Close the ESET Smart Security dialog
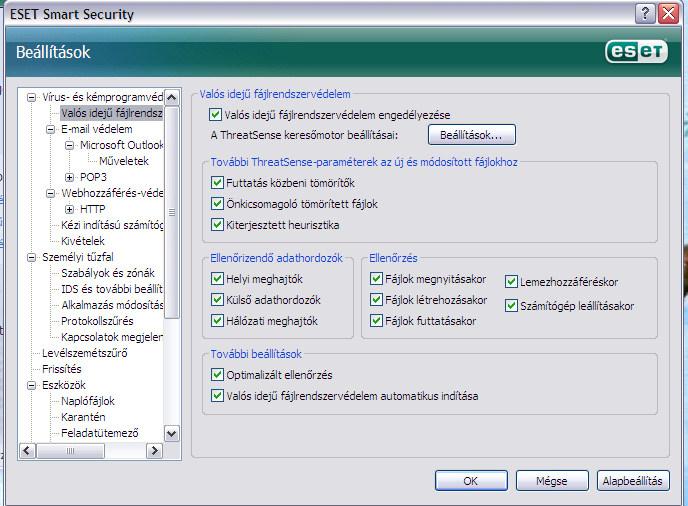Image resolution: width=688 pixels, height=506 pixels. click(668, 14)
